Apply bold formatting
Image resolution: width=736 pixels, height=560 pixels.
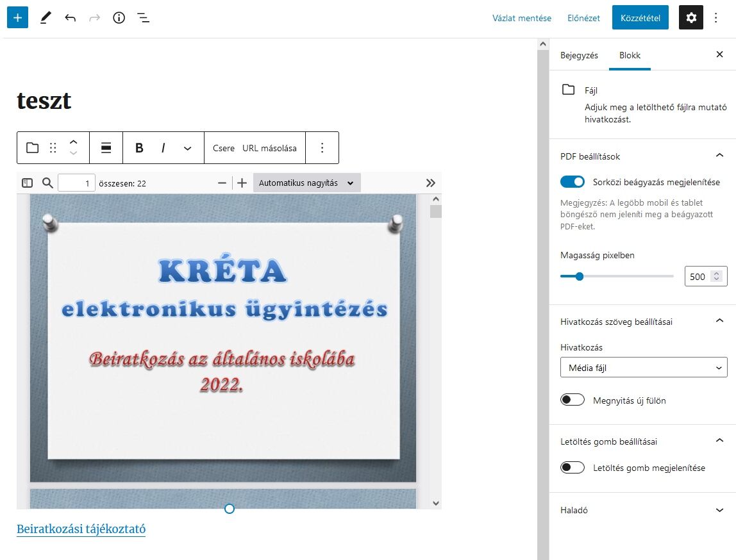[x=139, y=148]
